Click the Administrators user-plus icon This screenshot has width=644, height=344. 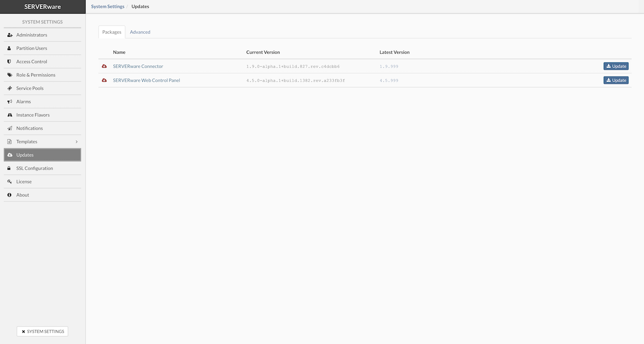(10, 35)
